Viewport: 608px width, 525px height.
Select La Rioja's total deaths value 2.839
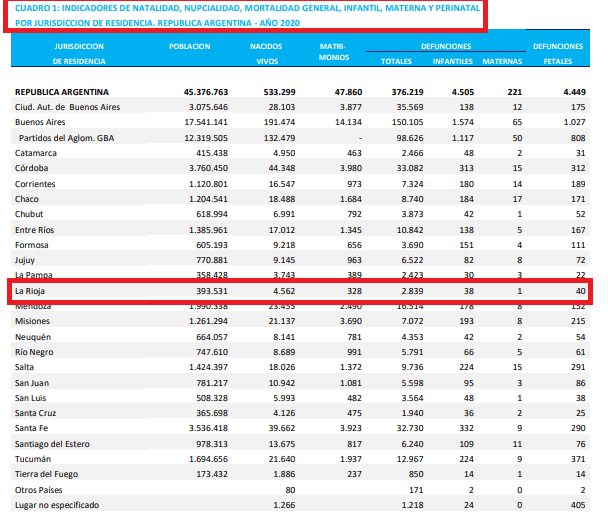click(413, 291)
